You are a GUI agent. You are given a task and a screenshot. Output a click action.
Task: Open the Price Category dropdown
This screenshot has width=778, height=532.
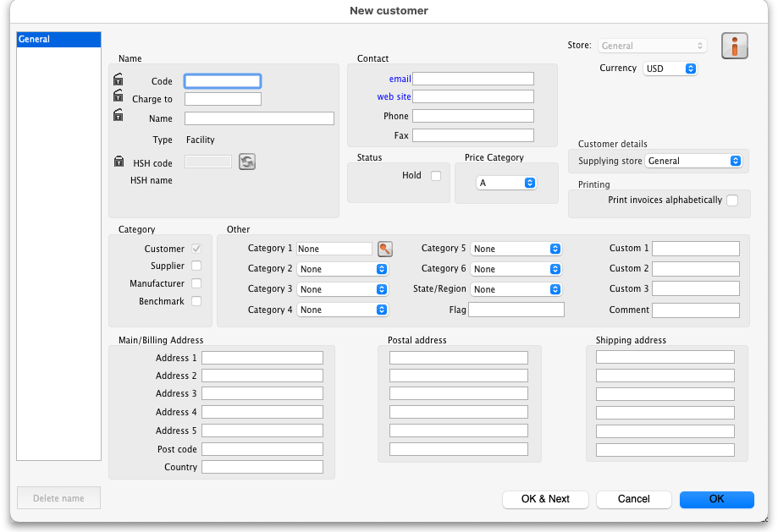pos(506,183)
